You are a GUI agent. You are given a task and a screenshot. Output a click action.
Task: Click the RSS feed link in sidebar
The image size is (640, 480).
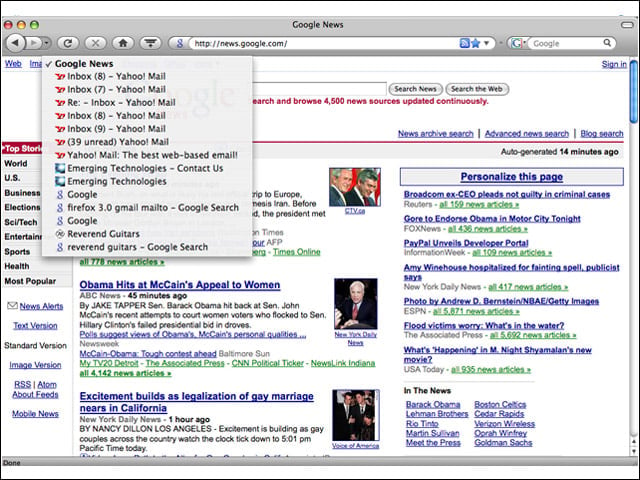pyautogui.click(x=22, y=384)
